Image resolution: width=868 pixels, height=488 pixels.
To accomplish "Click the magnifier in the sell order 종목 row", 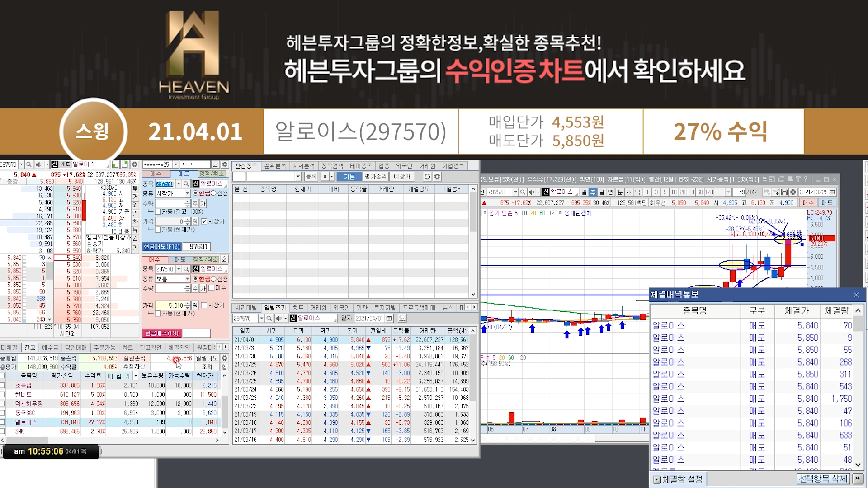I will [x=186, y=184].
